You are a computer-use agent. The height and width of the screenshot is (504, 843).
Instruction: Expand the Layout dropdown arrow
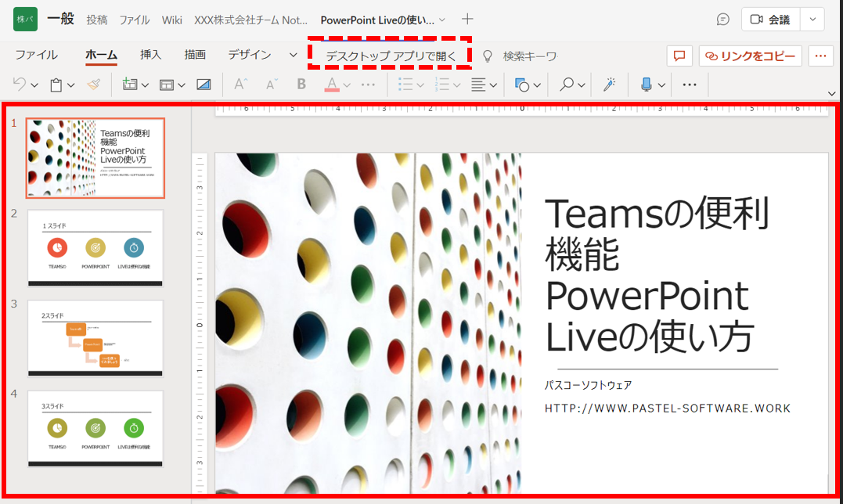[x=181, y=85]
